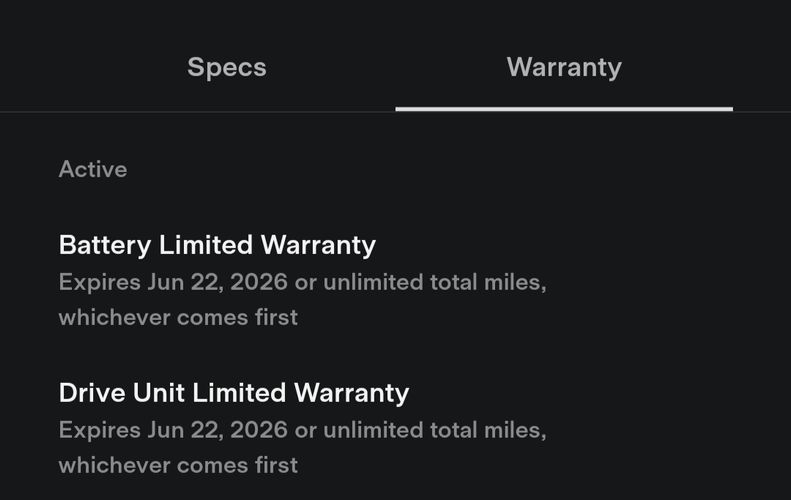
Task: Select the 'Jun 22, 2026' date in Battery warranty
Action: point(217,282)
